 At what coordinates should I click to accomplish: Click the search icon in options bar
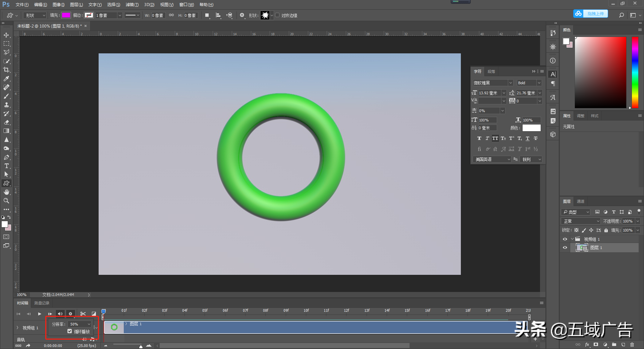[622, 15]
